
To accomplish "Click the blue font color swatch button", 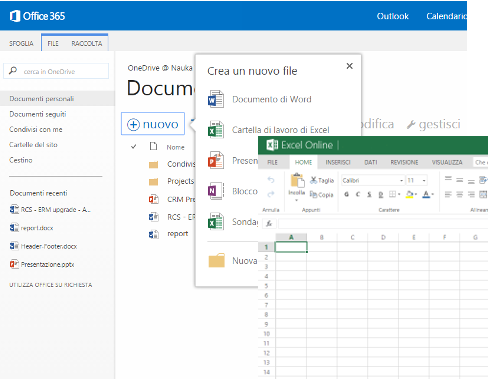I will [x=426, y=194].
